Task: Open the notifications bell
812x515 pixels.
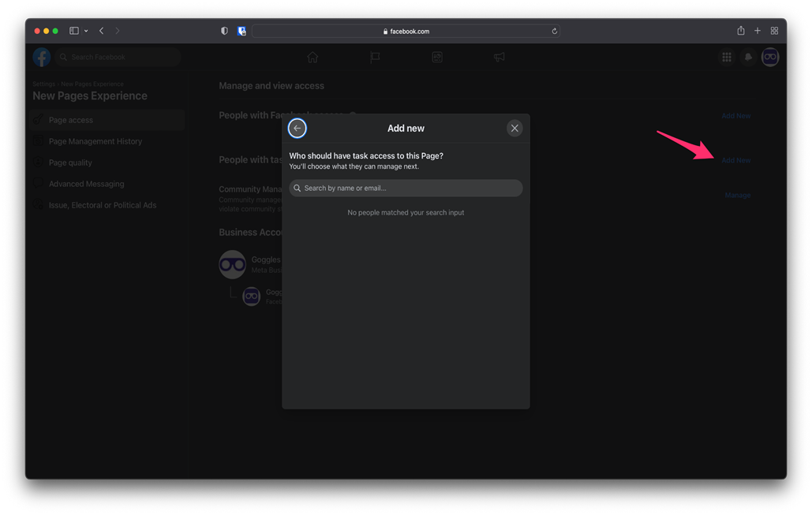Action: pos(748,58)
